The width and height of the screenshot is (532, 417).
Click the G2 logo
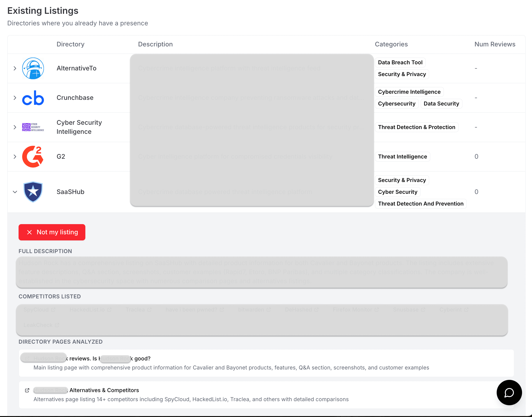(33, 156)
